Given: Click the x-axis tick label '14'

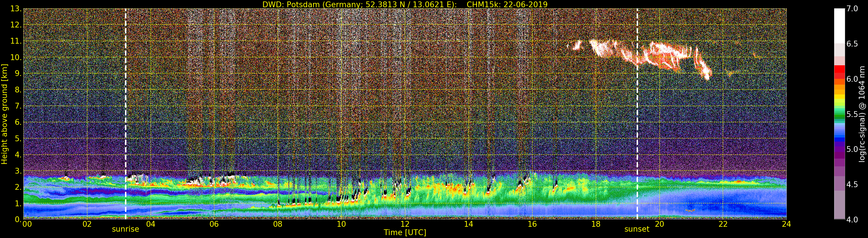Looking at the screenshot, I should (468, 224).
